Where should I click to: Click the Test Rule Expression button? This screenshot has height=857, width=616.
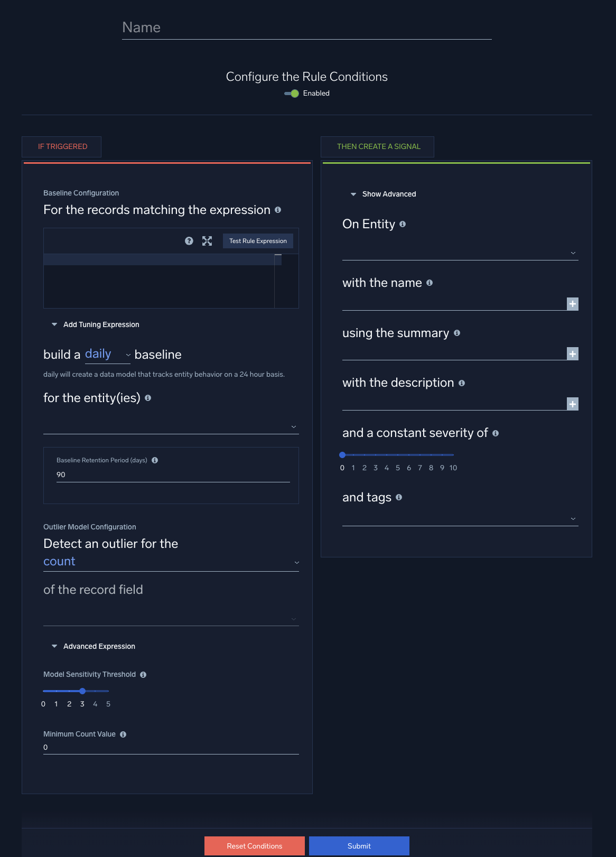click(x=258, y=241)
